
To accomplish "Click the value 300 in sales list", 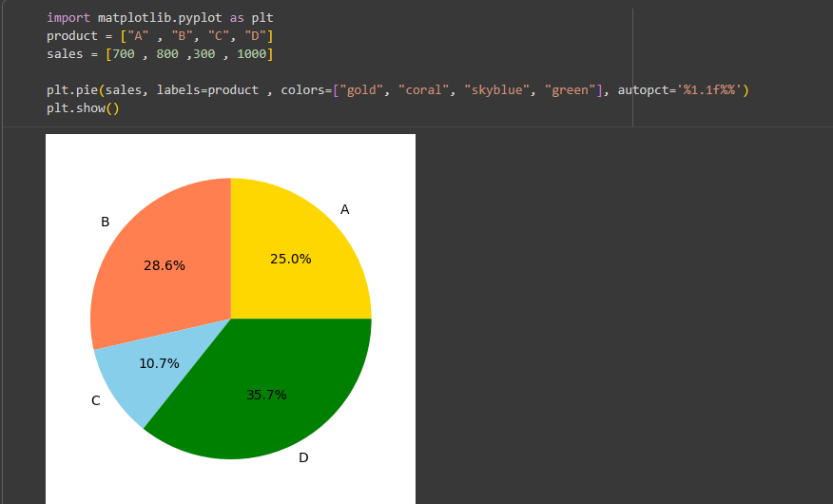I will pos(204,54).
